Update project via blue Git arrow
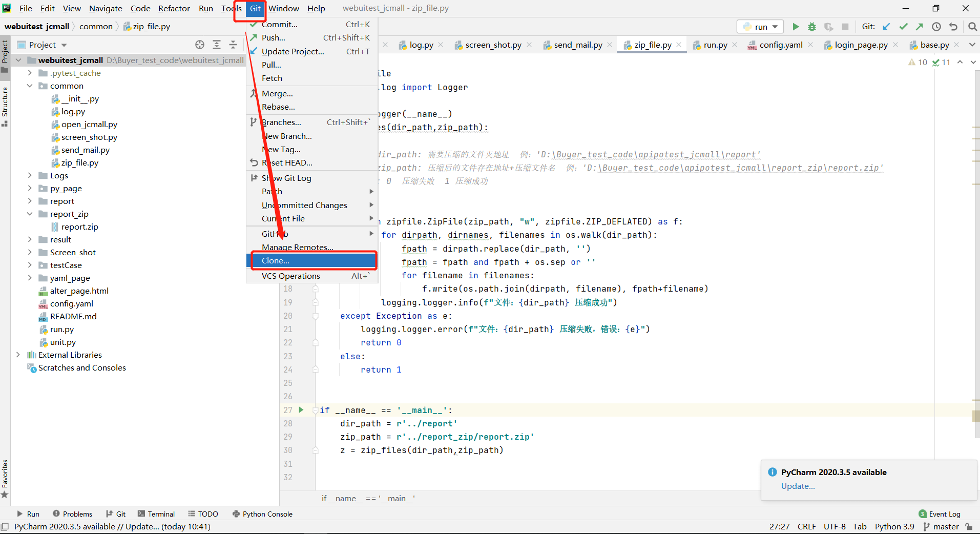Viewport: 980px width, 534px height. (x=887, y=27)
